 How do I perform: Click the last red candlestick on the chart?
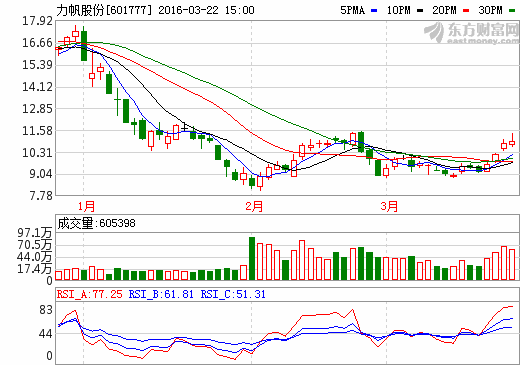pos(512,141)
